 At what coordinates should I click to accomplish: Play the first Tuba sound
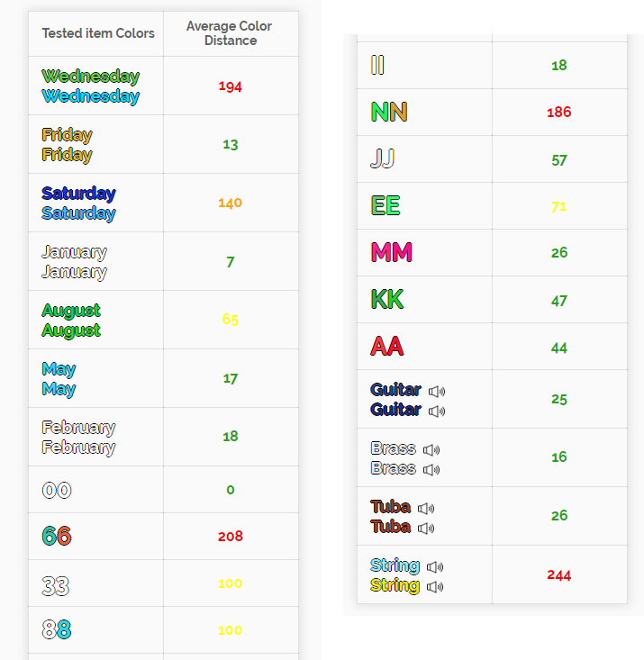(x=426, y=509)
